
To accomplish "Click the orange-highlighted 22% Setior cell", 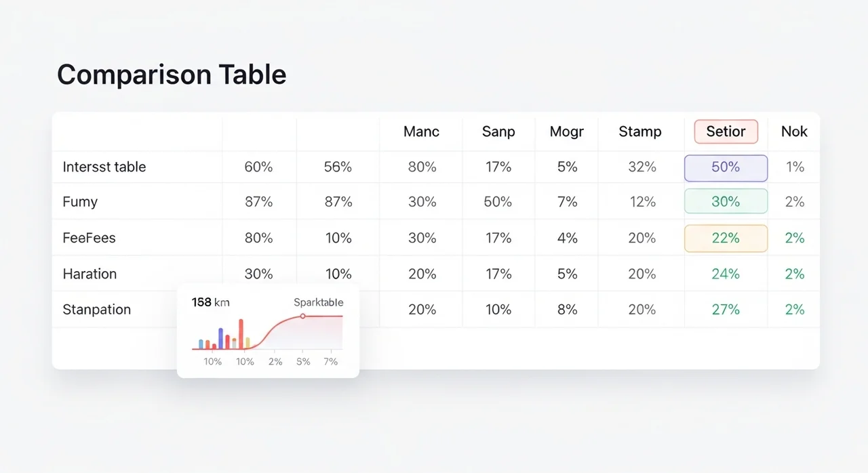I will pyautogui.click(x=726, y=238).
